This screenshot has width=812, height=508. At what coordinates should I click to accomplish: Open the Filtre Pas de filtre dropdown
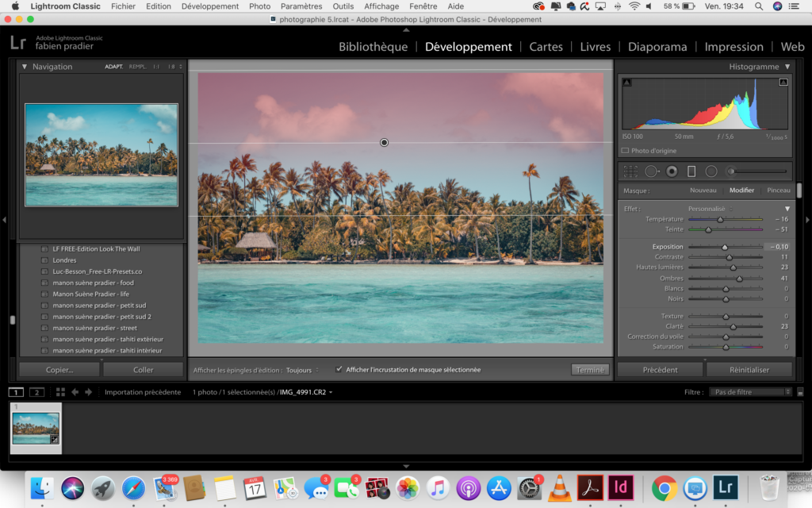[750, 392]
